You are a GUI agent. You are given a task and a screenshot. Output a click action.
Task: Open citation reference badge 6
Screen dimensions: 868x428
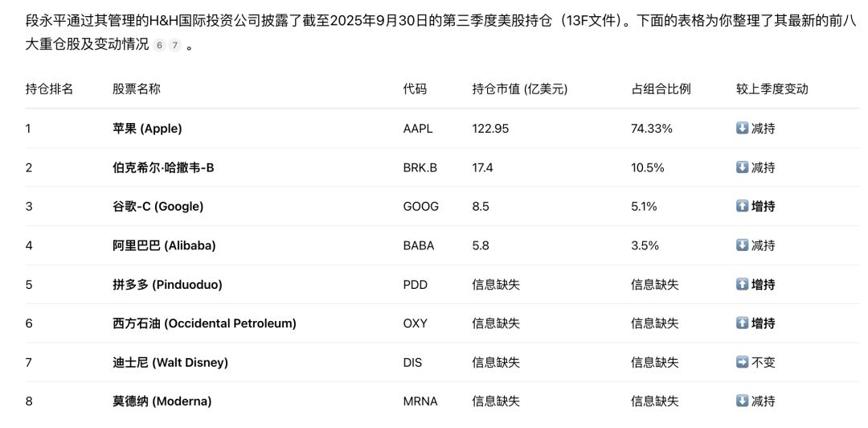[x=160, y=46]
